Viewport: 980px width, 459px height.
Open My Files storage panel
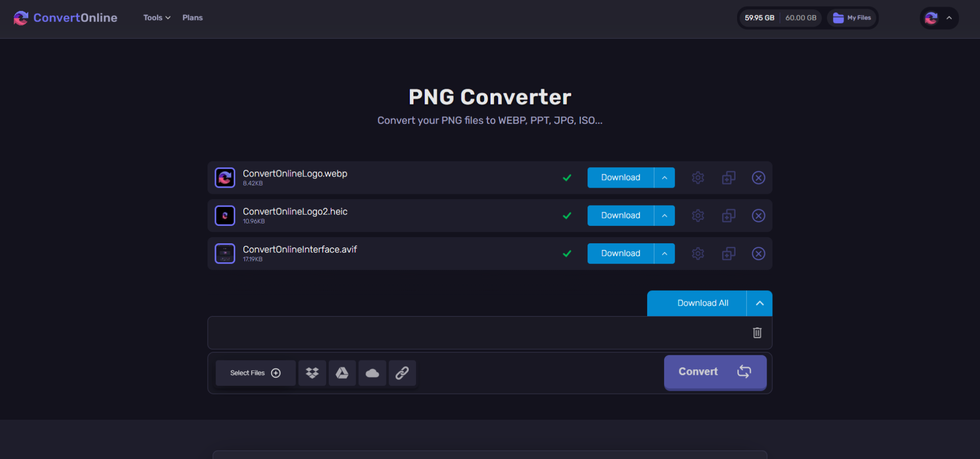tap(851, 17)
